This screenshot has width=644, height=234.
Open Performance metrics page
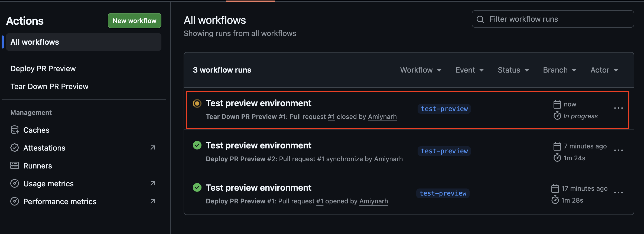pos(60,201)
